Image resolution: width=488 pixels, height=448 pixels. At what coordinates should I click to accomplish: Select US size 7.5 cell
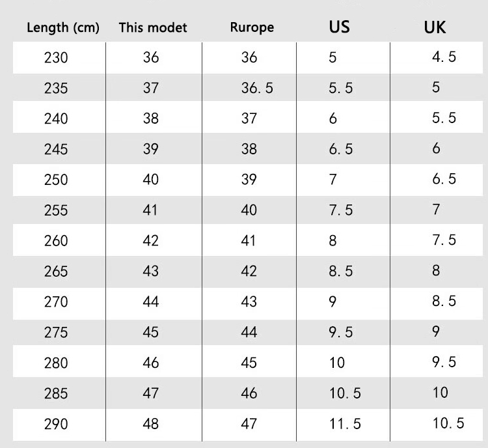341,210
